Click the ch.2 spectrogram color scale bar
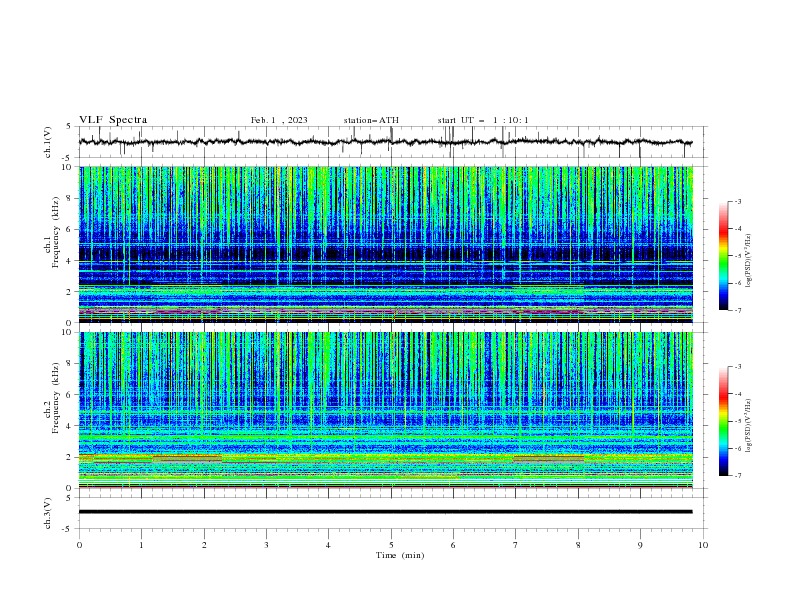 click(723, 421)
